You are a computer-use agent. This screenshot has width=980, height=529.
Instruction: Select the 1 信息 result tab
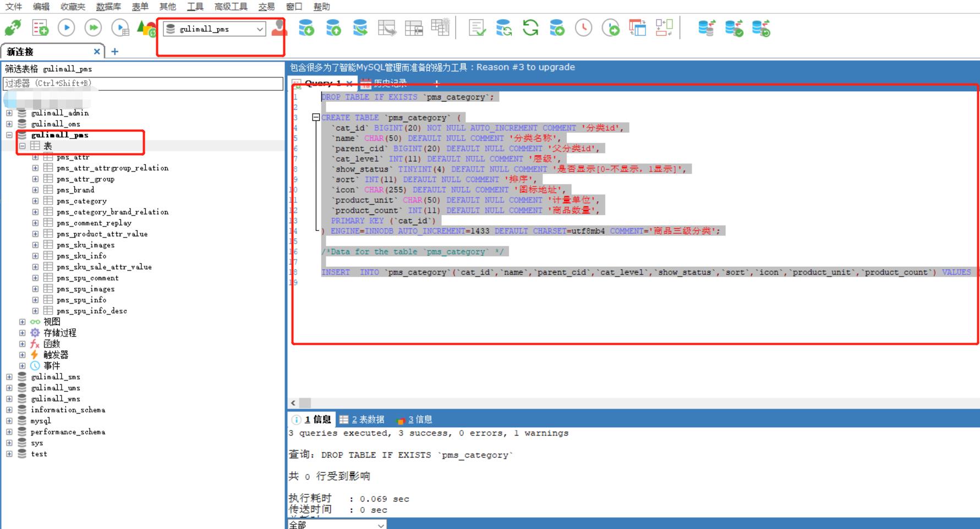pyautogui.click(x=311, y=420)
